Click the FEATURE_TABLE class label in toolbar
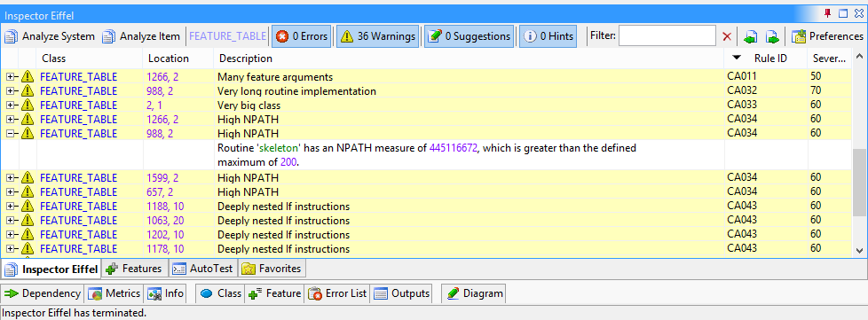 227,36
